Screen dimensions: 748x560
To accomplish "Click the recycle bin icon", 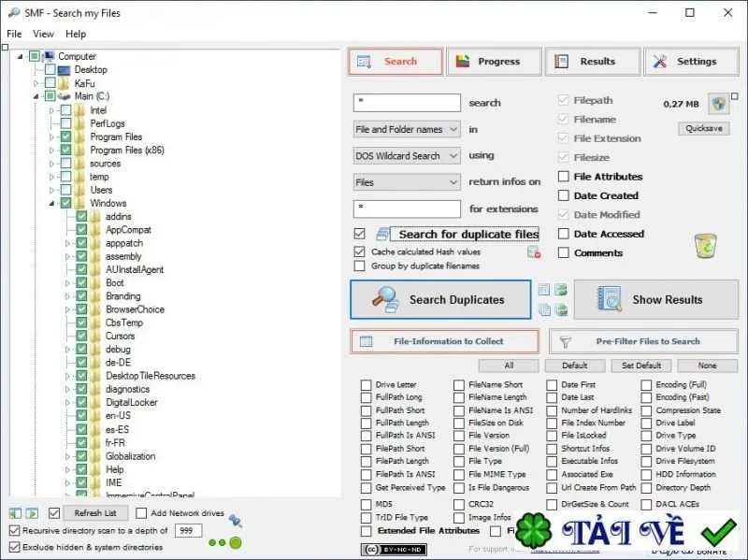I will [706, 246].
